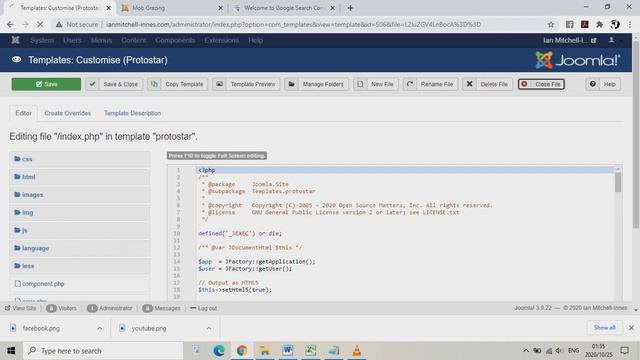Switch to the Editor tab
640x360 pixels.
[x=23, y=113]
